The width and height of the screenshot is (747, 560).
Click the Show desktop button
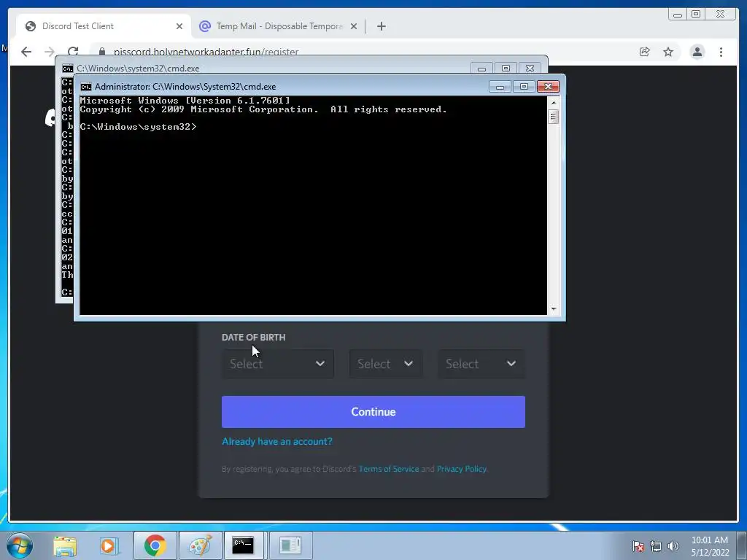click(x=742, y=545)
